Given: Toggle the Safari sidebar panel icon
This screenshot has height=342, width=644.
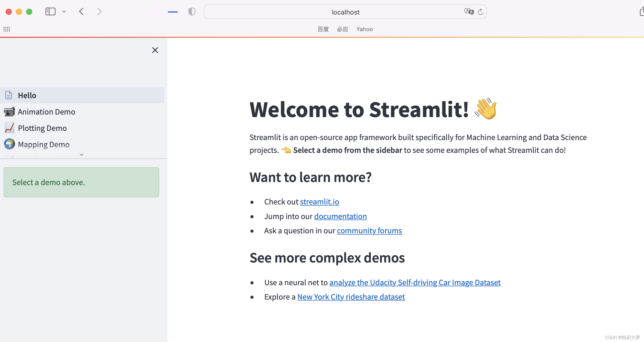Looking at the screenshot, I should (x=50, y=12).
